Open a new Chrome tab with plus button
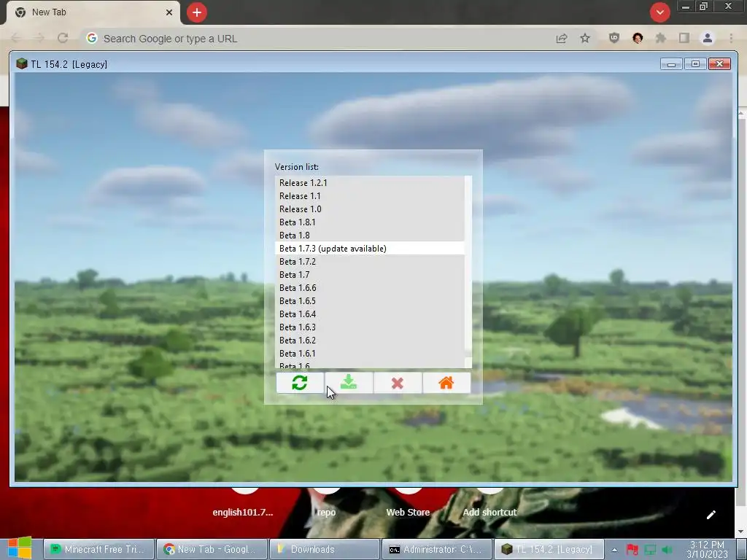The height and width of the screenshot is (560, 747). tap(197, 12)
